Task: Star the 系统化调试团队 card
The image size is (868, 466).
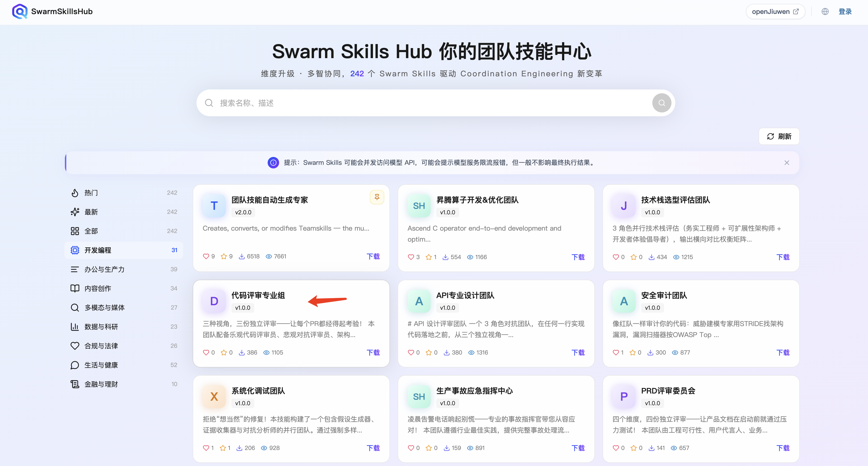Action: pyautogui.click(x=222, y=448)
